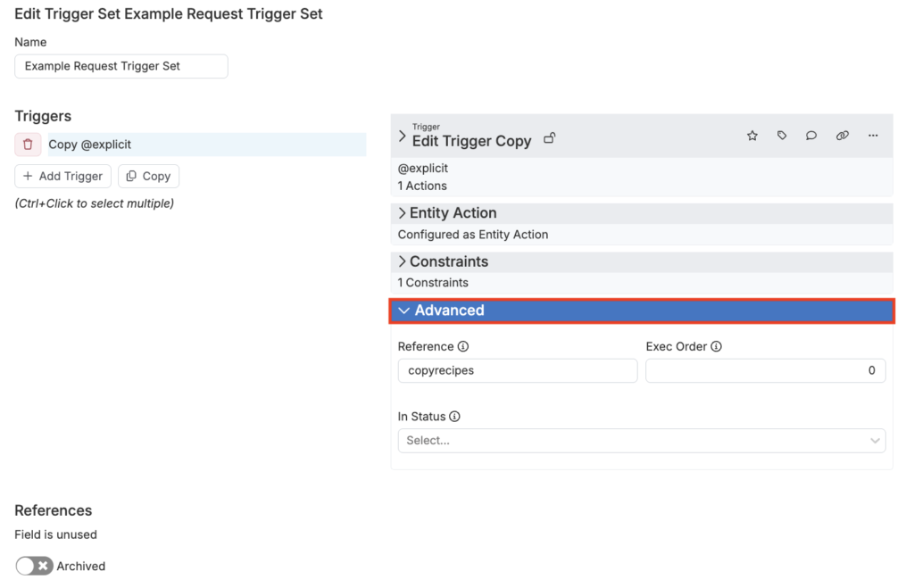Click the Reference field containing copyrecipes
The width and height of the screenshot is (914, 588).
click(x=518, y=370)
